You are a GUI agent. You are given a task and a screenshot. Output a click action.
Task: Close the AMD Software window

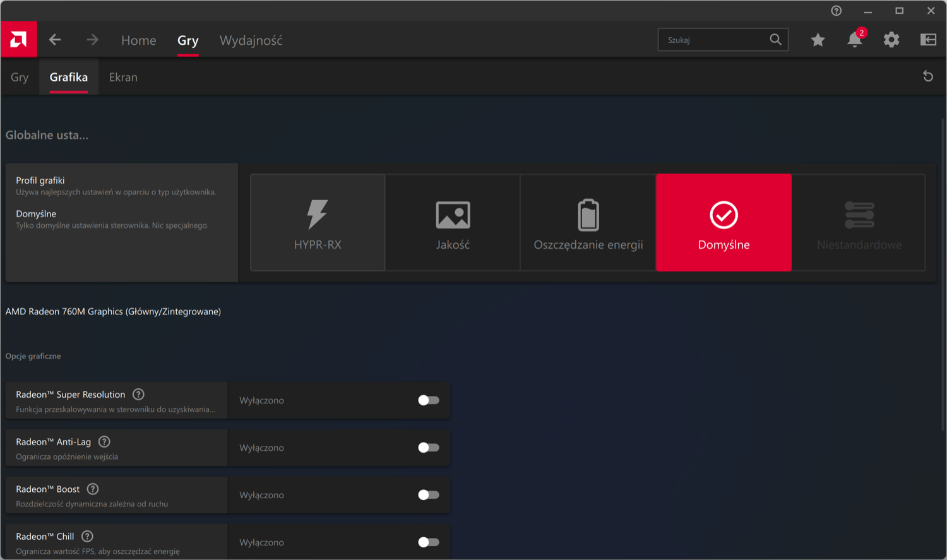931,11
